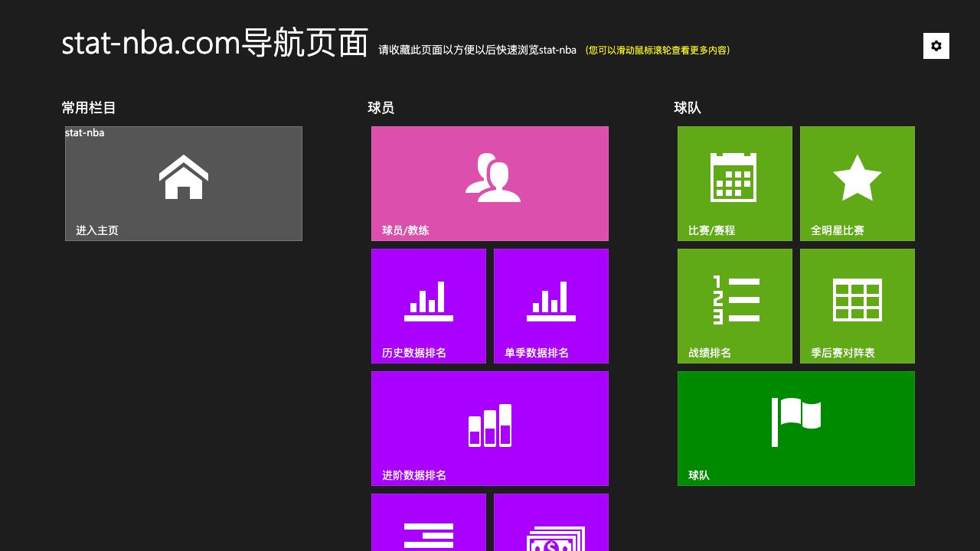Click the purple tile with horizontal lines icon

click(x=429, y=528)
